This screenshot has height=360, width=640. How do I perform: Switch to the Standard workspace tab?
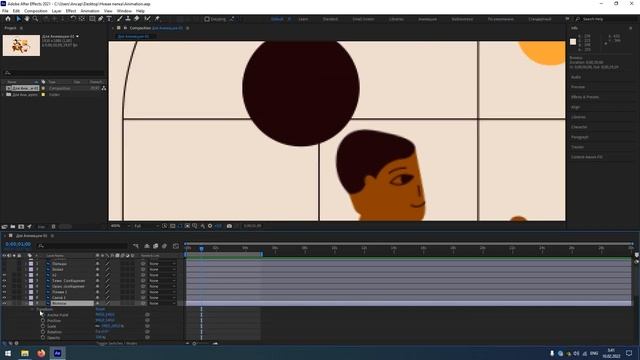click(x=330, y=19)
